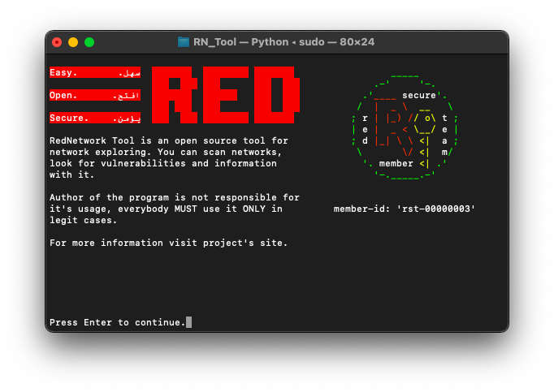Click the red 'Secure.' banner line
This screenshot has height=392, width=554.
coord(95,118)
